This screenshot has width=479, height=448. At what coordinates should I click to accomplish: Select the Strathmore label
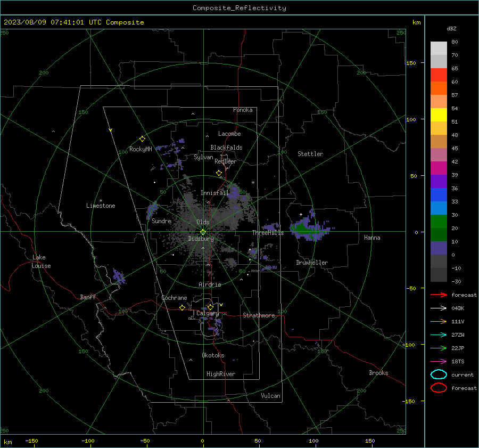[x=259, y=315]
